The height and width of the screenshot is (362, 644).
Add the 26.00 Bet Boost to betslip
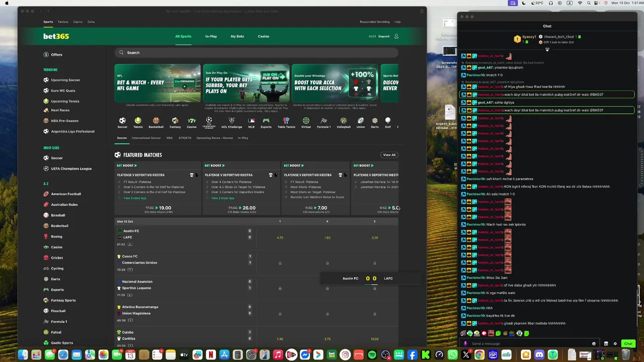click(242, 208)
